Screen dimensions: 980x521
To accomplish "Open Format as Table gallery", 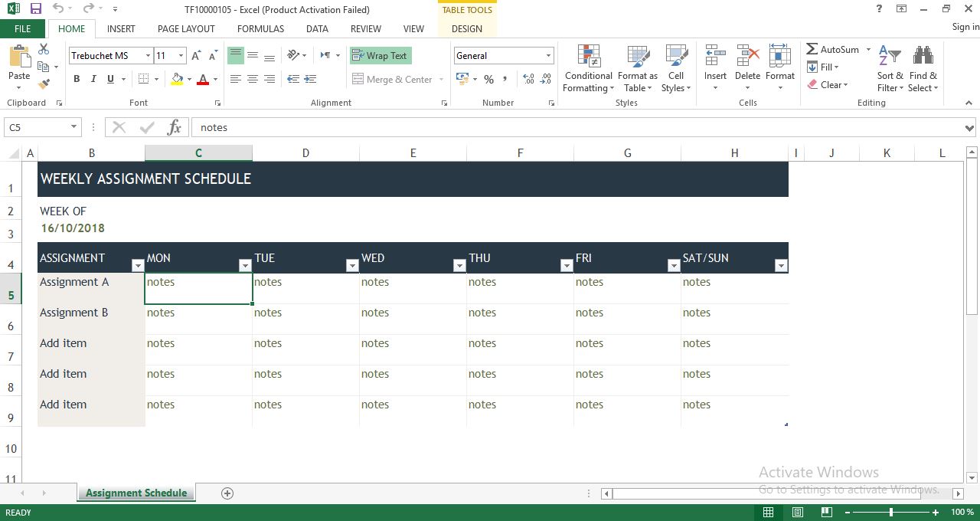I will pyautogui.click(x=638, y=69).
